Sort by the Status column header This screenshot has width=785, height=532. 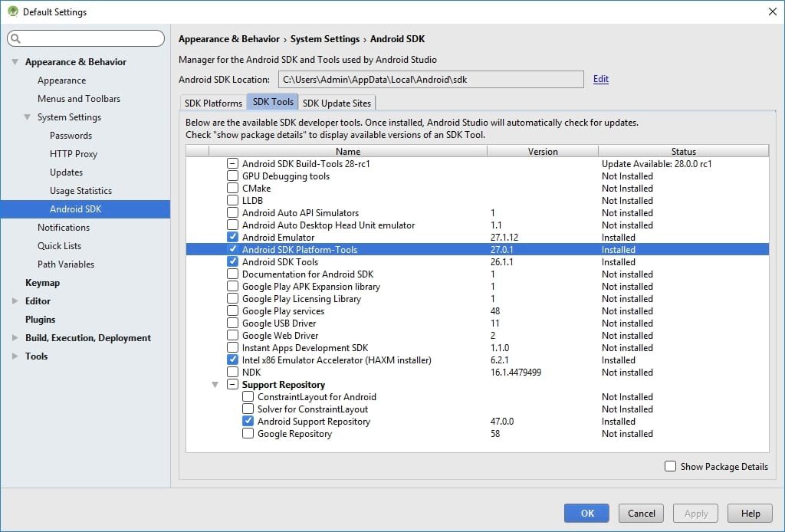point(683,151)
